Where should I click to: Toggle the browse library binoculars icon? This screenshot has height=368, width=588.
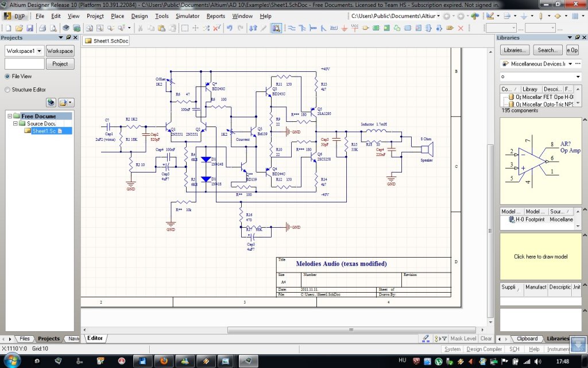click(x=276, y=28)
